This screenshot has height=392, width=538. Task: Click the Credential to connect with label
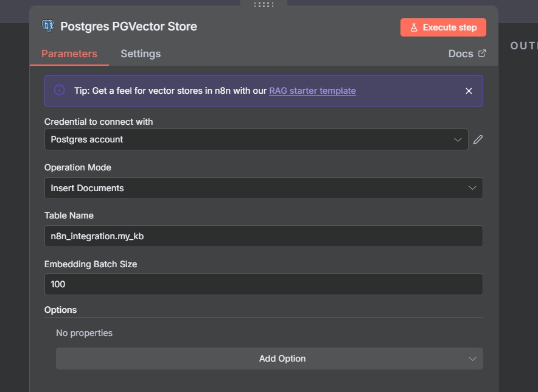(99, 122)
